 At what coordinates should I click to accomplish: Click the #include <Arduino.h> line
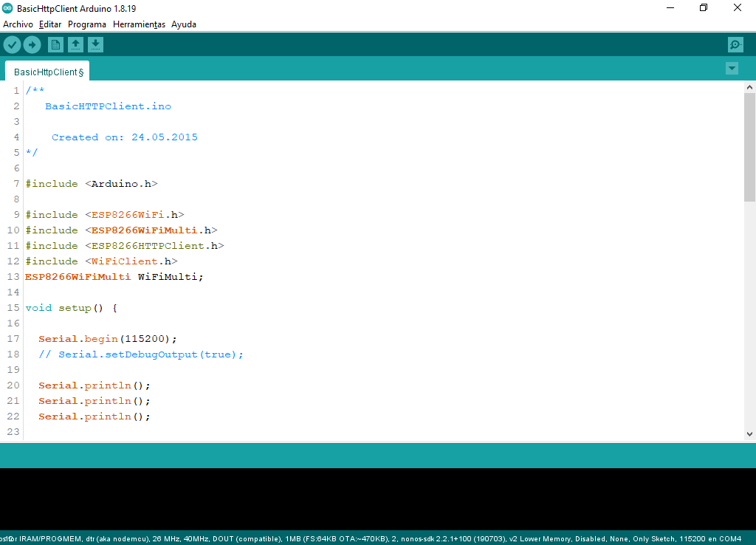coord(92,184)
